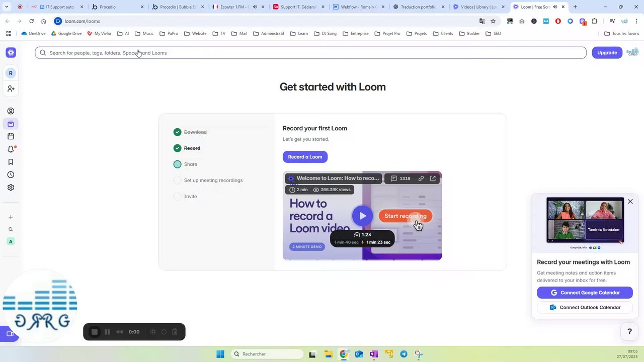
Task: Click the camera tab at bottom-left edge
Action: [9, 334]
